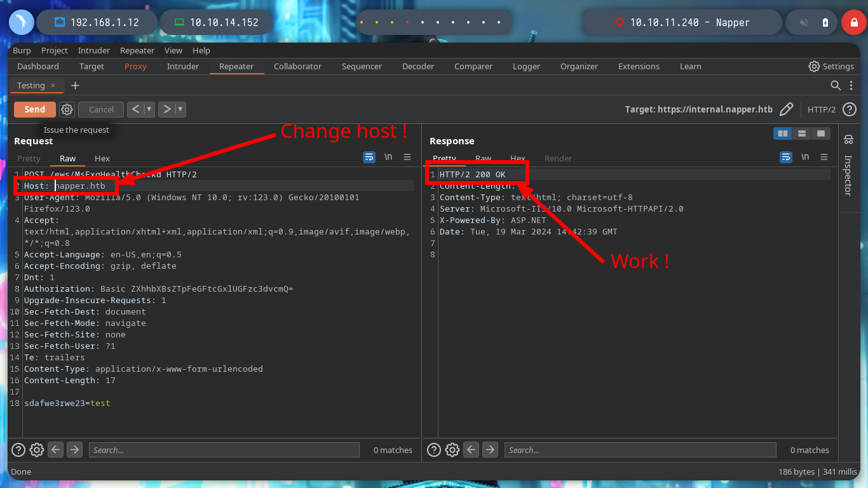Select request Hex view tab
The image size is (868, 488).
click(x=102, y=158)
